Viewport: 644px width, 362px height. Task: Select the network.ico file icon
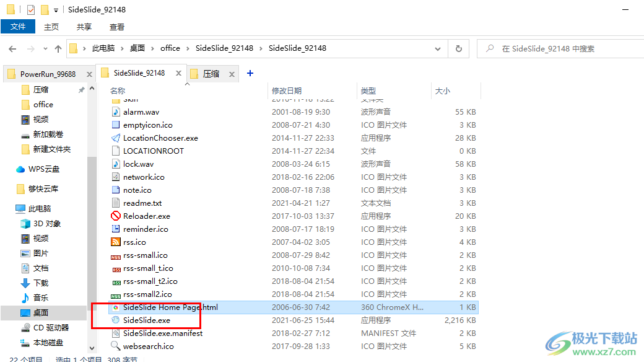[116, 177]
